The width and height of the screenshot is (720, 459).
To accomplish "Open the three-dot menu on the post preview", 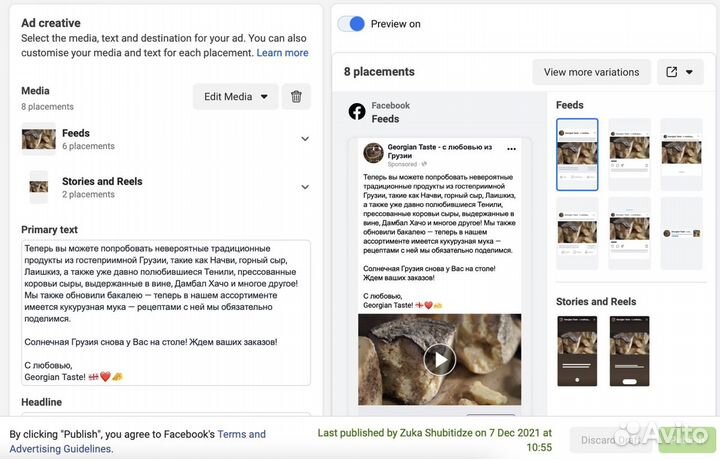I will [x=510, y=153].
